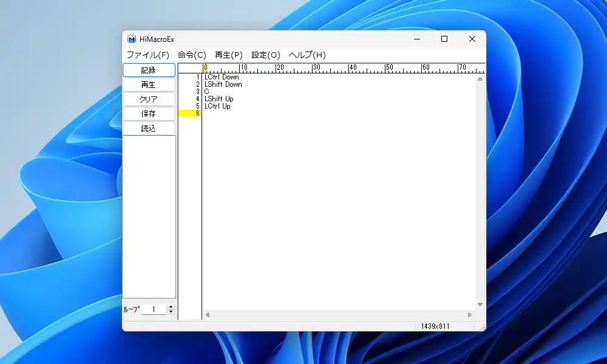Click the クリア clear button

pos(149,99)
